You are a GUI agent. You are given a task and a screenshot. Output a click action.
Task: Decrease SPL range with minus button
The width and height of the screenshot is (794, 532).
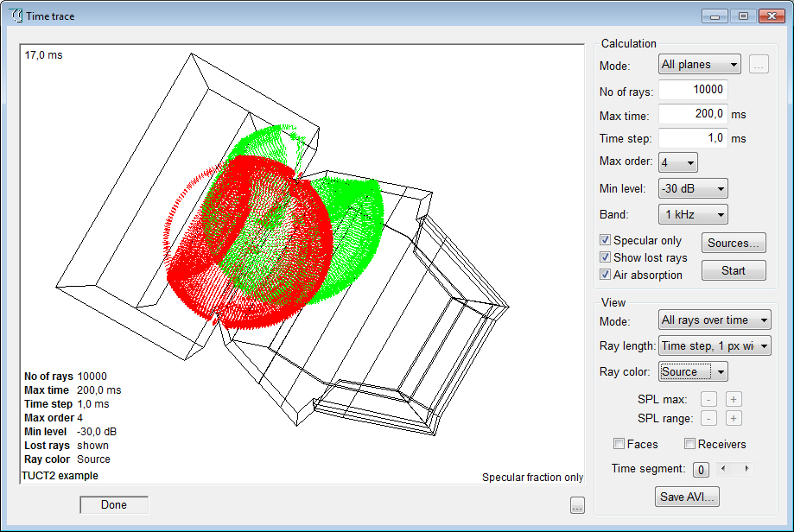coord(708,419)
